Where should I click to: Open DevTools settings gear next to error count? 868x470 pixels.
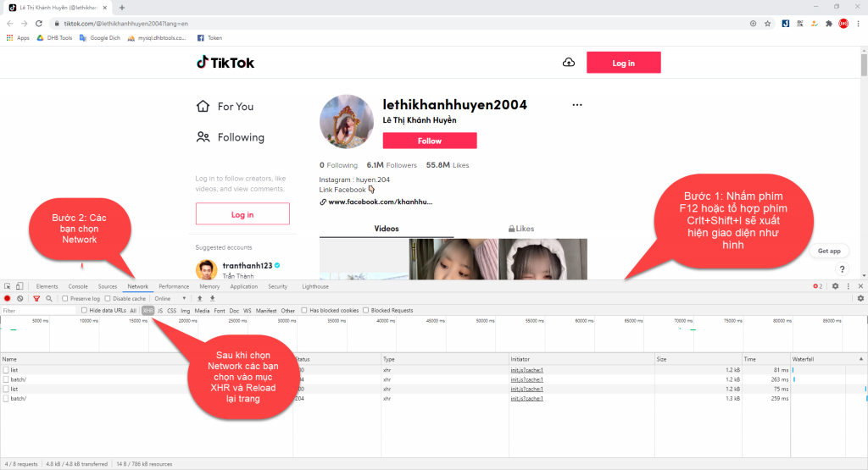[835, 286]
